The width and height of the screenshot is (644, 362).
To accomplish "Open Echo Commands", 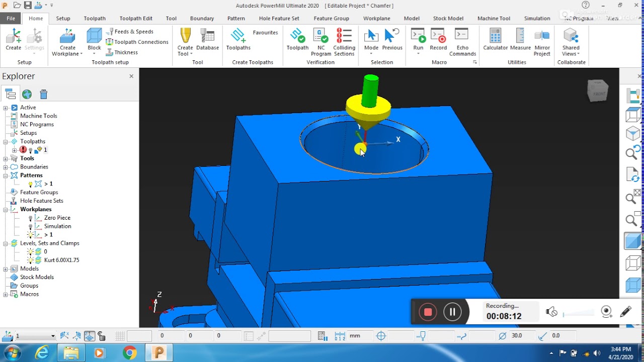I will coord(462,42).
